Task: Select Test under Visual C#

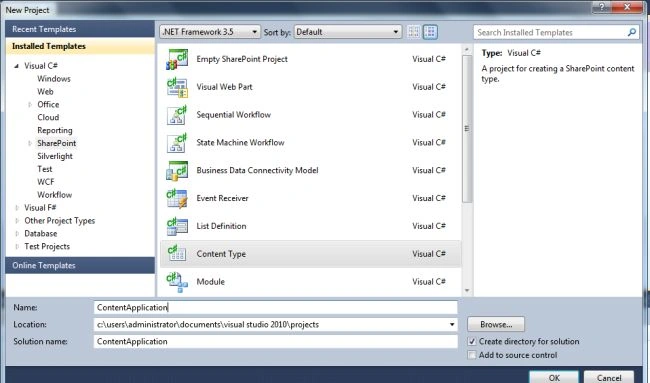Action: point(45,169)
